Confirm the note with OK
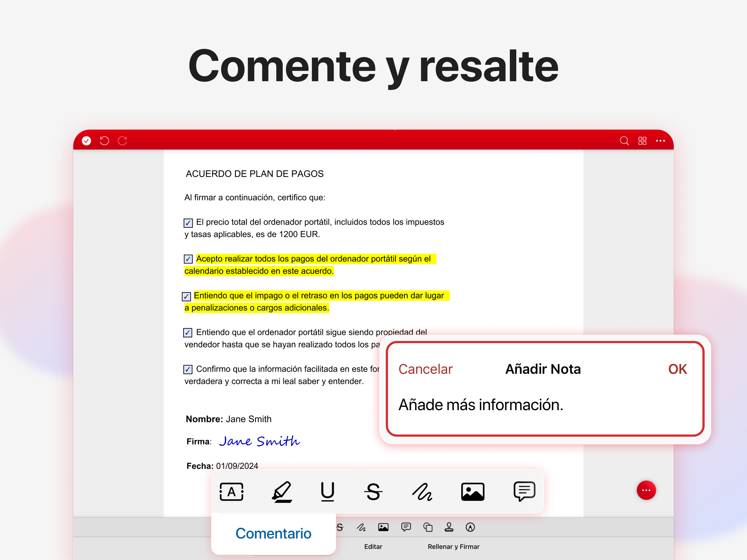747x560 pixels. coord(678,369)
